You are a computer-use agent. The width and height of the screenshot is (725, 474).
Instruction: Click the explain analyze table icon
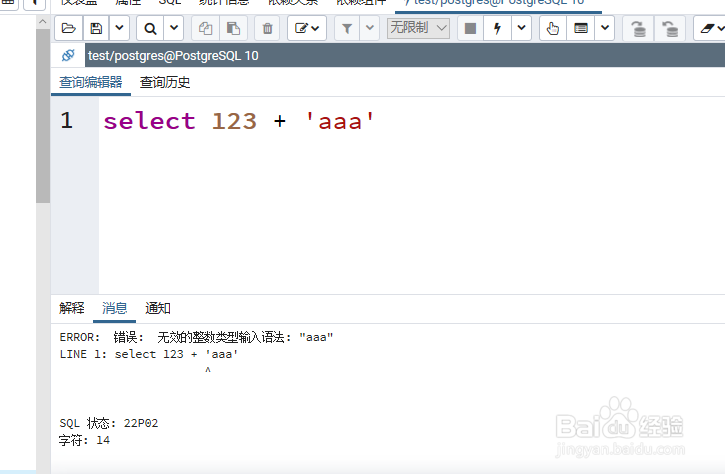(x=581, y=28)
